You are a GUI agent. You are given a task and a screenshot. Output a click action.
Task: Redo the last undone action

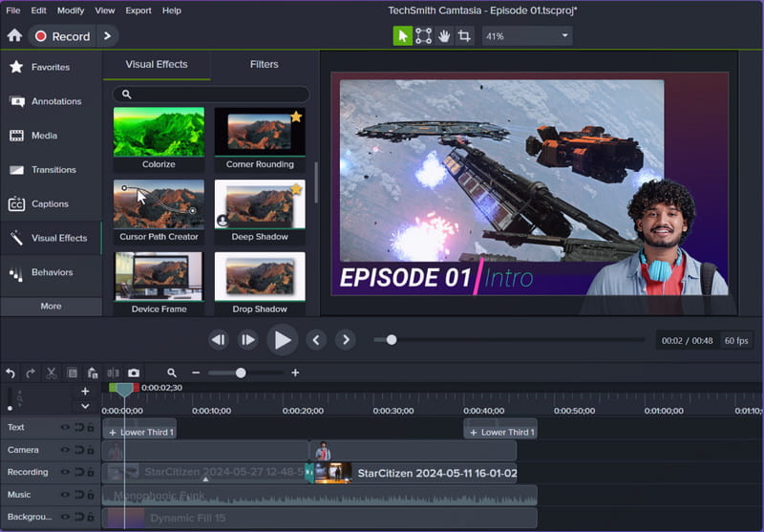pyautogui.click(x=31, y=373)
